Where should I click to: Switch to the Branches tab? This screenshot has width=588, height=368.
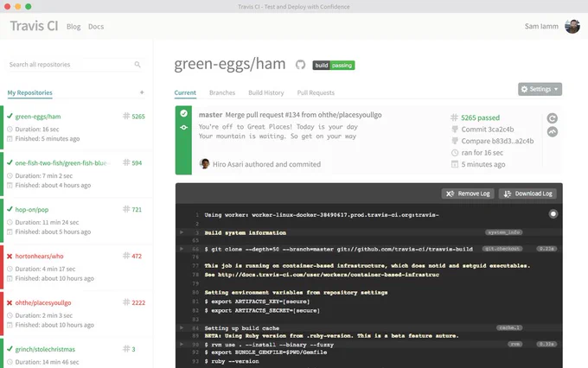(222, 92)
